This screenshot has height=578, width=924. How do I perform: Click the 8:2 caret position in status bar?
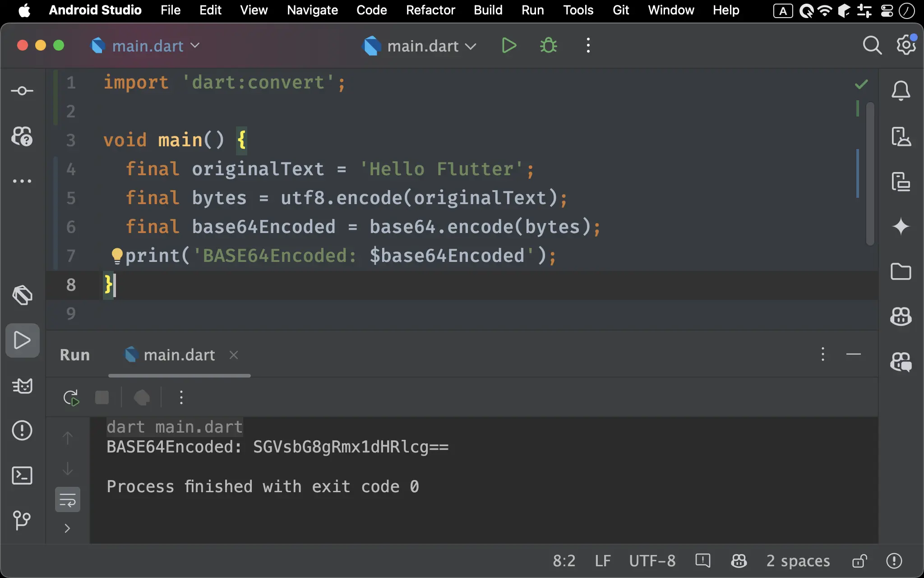[x=564, y=561]
